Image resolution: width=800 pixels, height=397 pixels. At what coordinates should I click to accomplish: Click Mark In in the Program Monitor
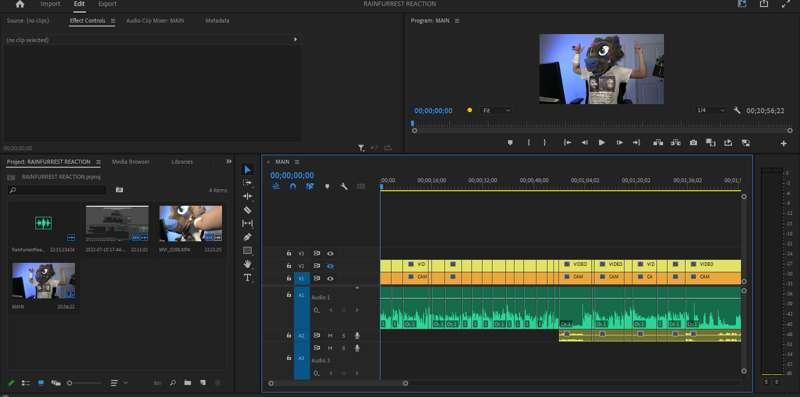[x=529, y=143]
